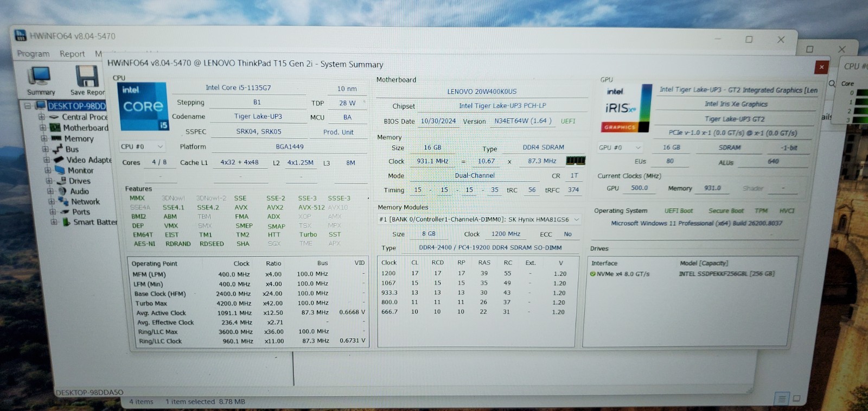Screen dimensions: 868x411
Task: Expand the Motherboard tree node
Action: [43, 128]
